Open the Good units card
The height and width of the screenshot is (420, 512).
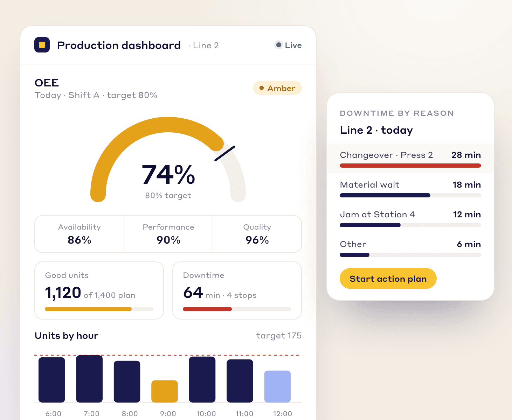(99, 290)
